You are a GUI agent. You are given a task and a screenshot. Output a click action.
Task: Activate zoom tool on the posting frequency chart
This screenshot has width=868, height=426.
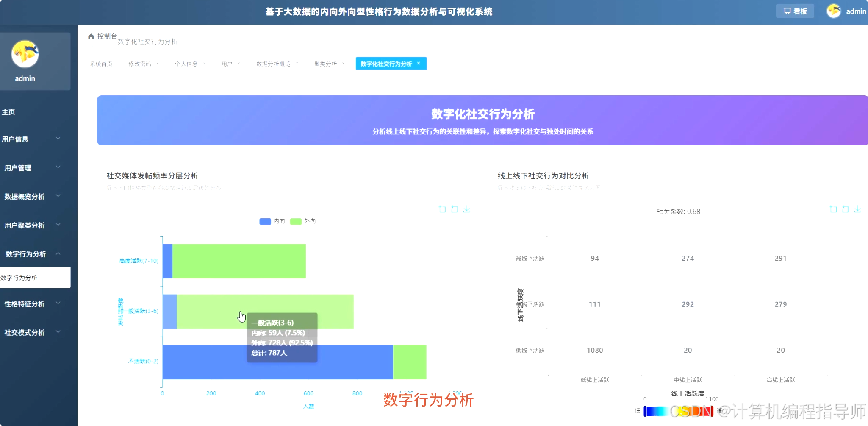[x=442, y=209]
